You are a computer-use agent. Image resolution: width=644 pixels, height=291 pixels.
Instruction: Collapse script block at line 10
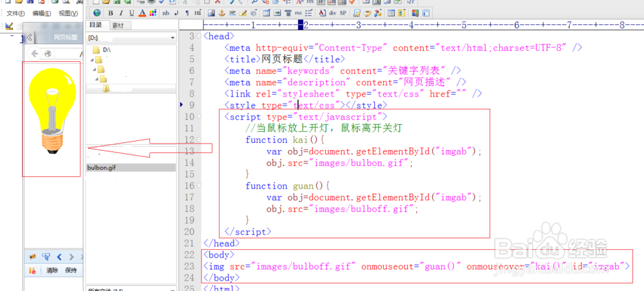[199, 117]
